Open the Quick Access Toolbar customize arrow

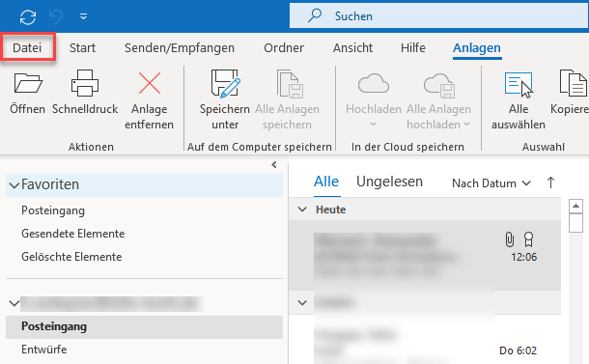[x=83, y=16]
